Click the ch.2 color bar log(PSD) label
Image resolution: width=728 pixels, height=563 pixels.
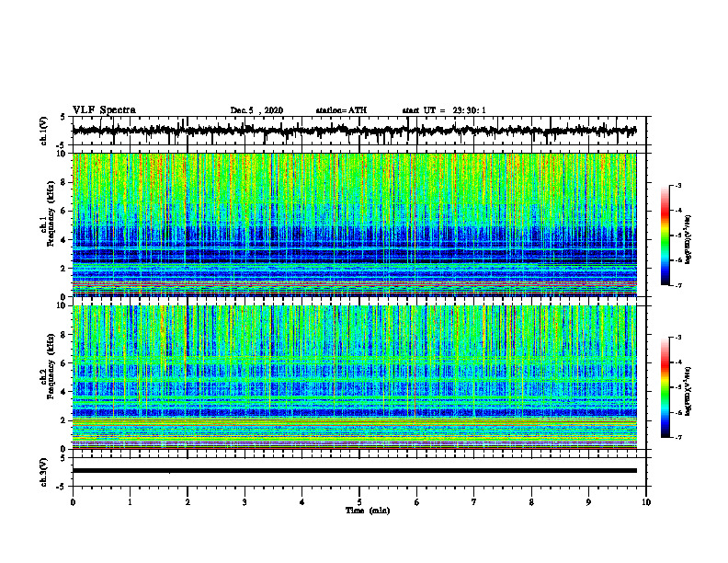tap(688, 391)
